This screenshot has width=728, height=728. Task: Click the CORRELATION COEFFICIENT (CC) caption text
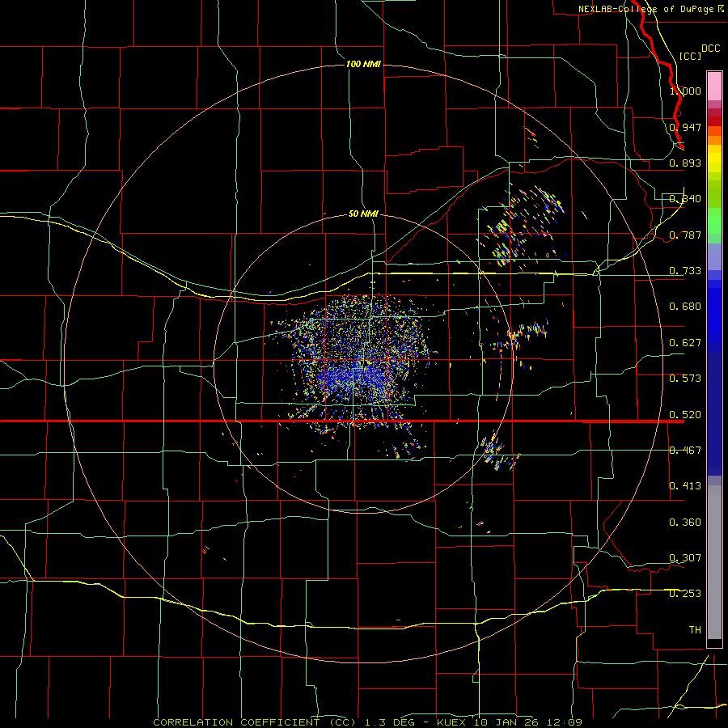click(x=255, y=722)
